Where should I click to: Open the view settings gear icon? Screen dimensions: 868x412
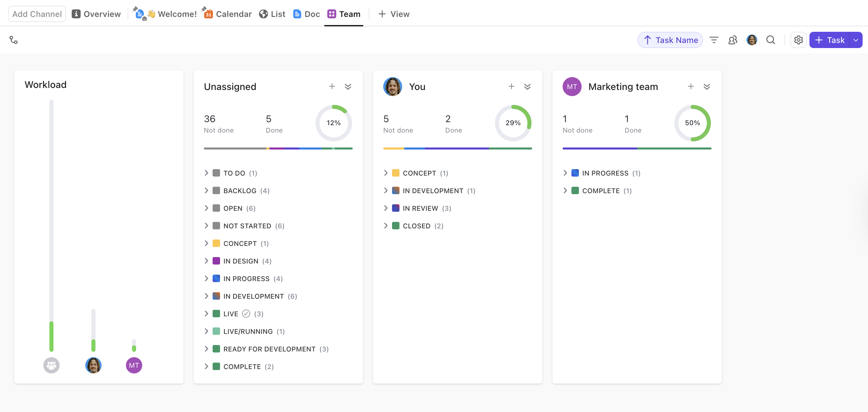pyautogui.click(x=799, y=40)
